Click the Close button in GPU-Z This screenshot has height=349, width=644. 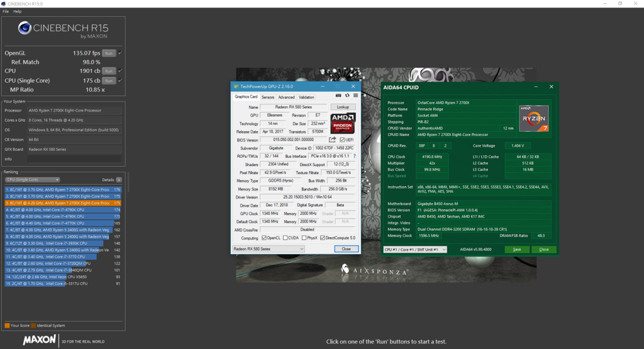[x=347, y=249]
